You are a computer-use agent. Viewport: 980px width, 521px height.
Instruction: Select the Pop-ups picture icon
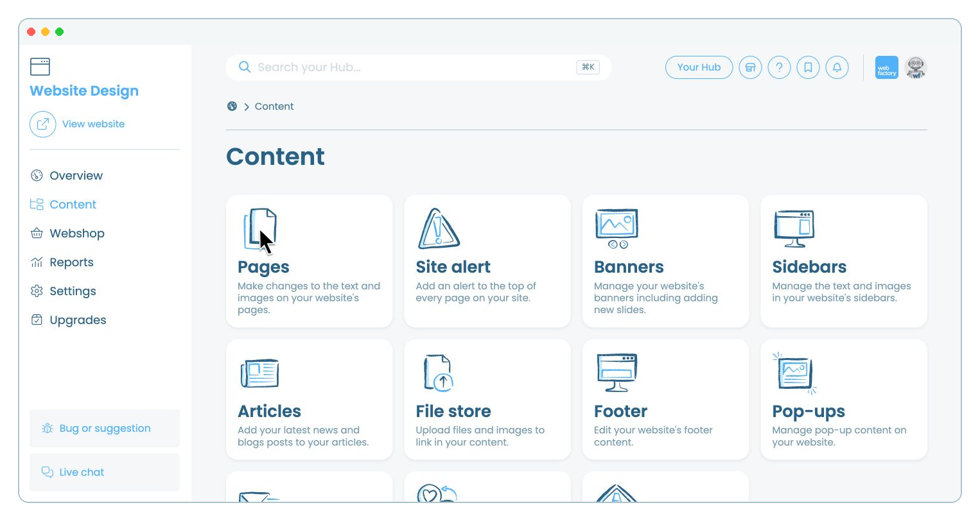[x=794, y=373]
